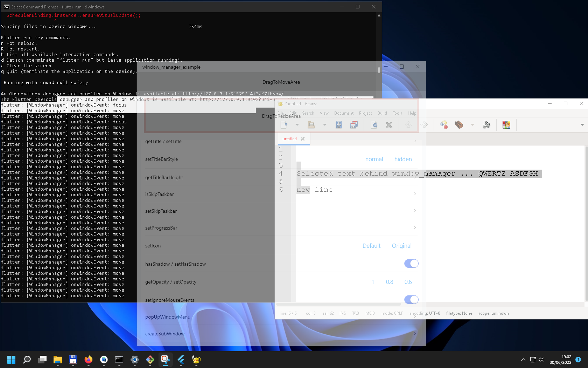
Task: Select the untitled tab in Geany
Action: pyautogui.click(x=289, y=139)
